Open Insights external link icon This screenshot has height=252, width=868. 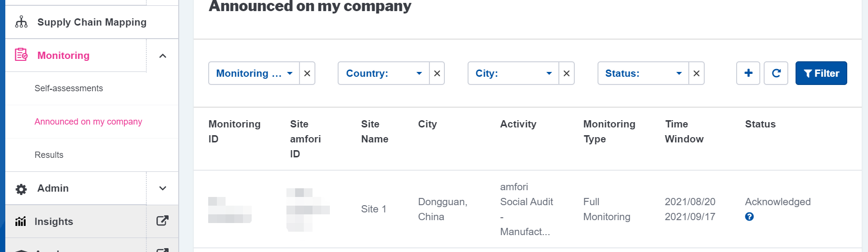(162, 221)
